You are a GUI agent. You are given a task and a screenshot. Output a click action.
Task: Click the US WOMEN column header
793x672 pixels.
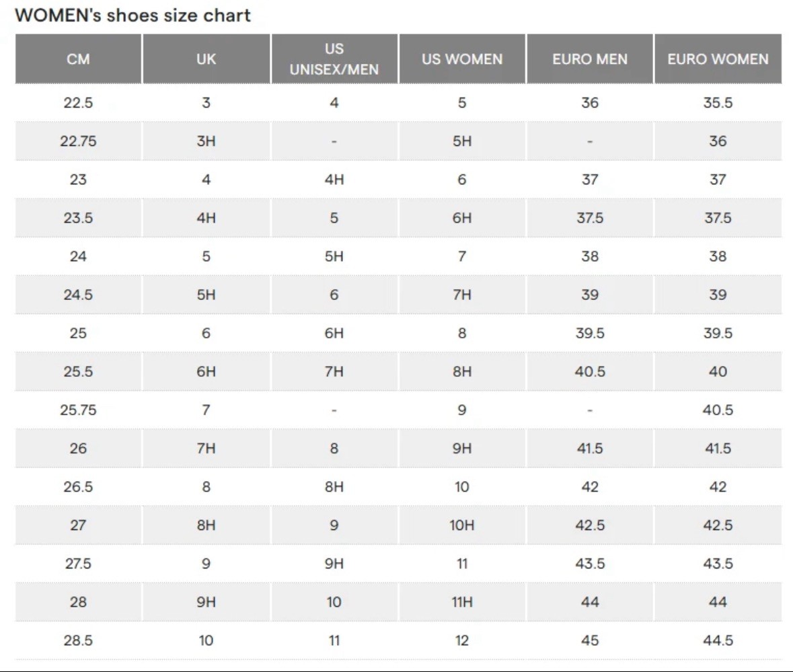[462, 59]
